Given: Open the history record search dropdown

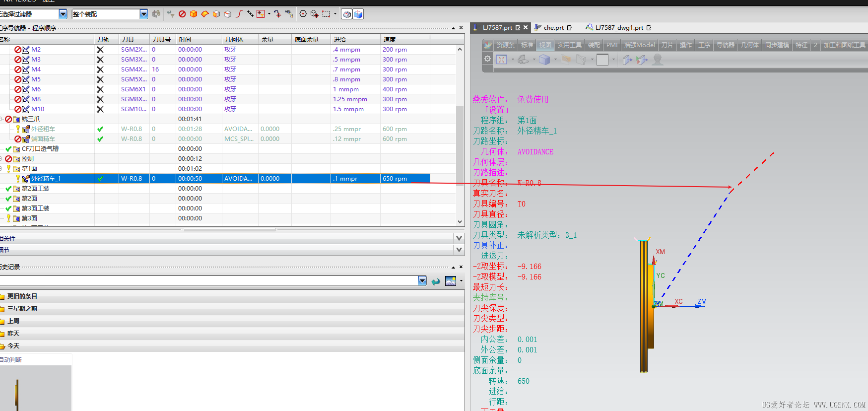Looking at the screenshot, I should [x=422, y=281].
